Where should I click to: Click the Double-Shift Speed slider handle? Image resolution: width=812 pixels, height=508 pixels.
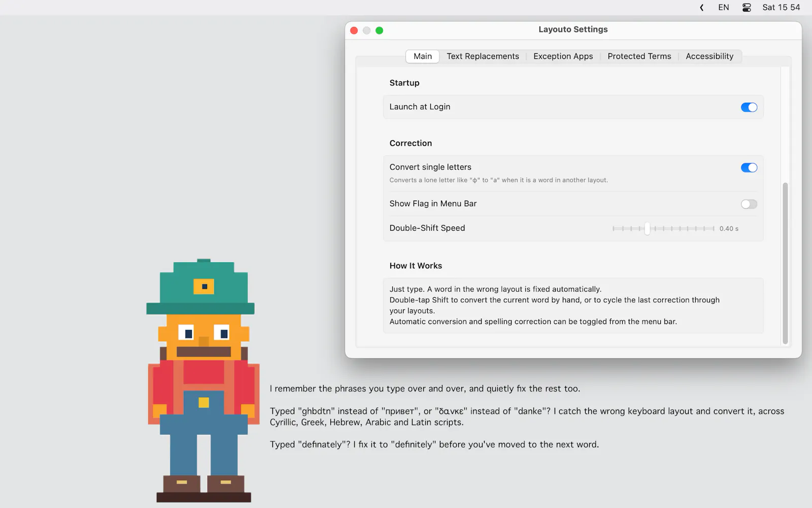point(647,229)
